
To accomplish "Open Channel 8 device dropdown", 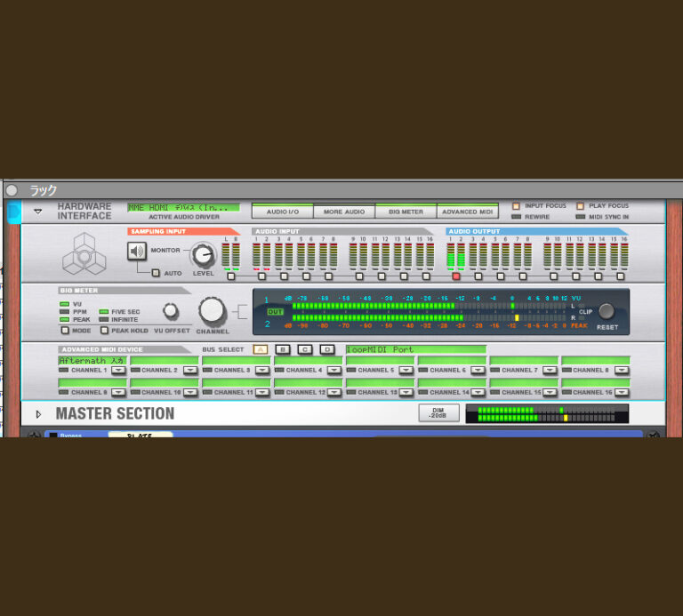I will 622,370.
